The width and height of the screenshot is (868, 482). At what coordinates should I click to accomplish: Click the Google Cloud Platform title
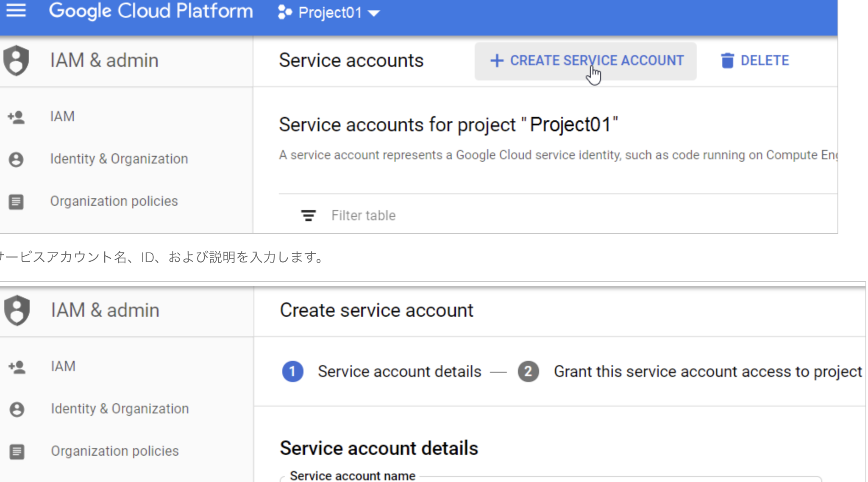point(150,11)
